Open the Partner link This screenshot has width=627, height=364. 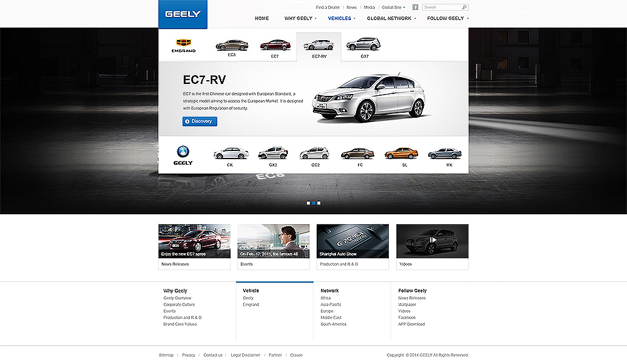click(x=275, y=355)
